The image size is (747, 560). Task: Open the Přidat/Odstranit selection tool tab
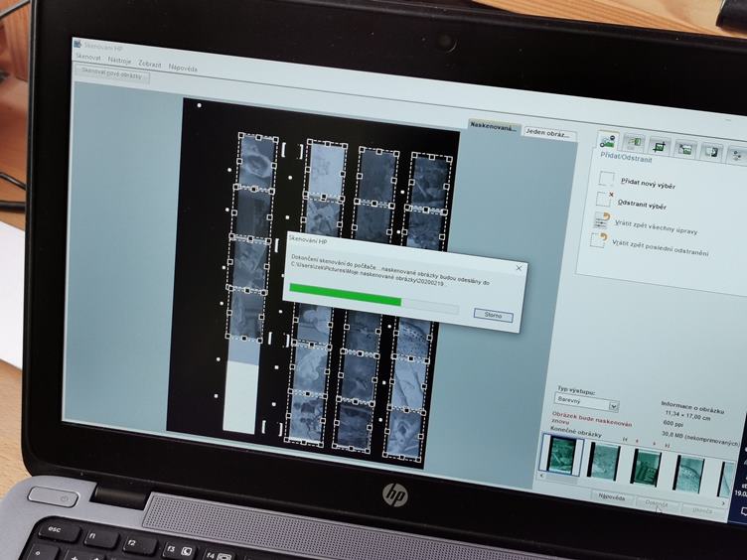point(607,141)
